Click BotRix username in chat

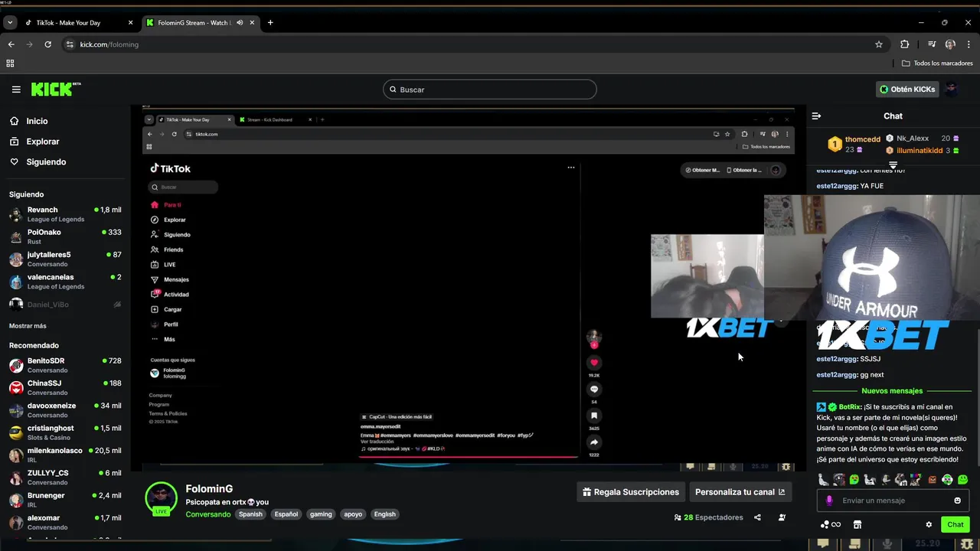pyautogui.click(x=850, y=407)
